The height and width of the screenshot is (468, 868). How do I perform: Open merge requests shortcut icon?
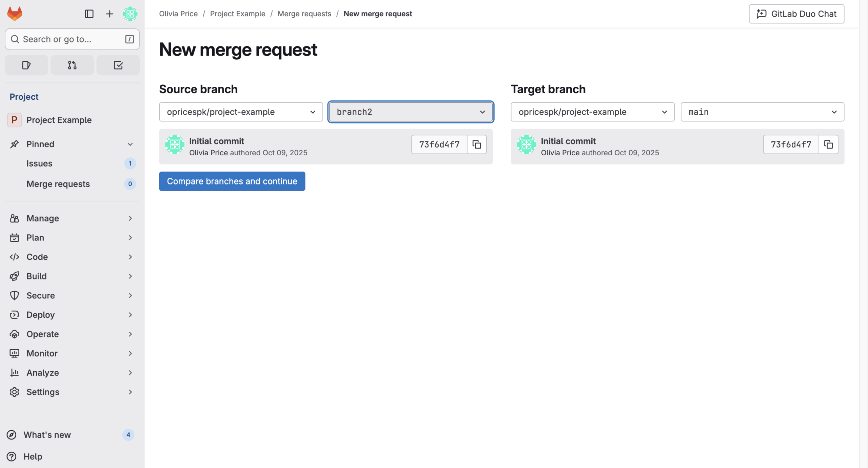point(72,65)
